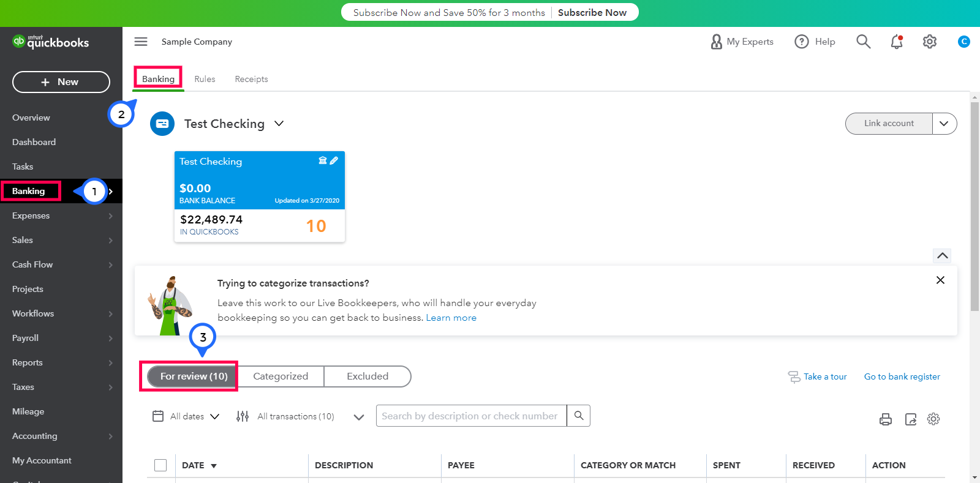The width and height of the screenshot is (980, 483).
Task: Open Accounting in the sidebar
Action: coord(35,436)
